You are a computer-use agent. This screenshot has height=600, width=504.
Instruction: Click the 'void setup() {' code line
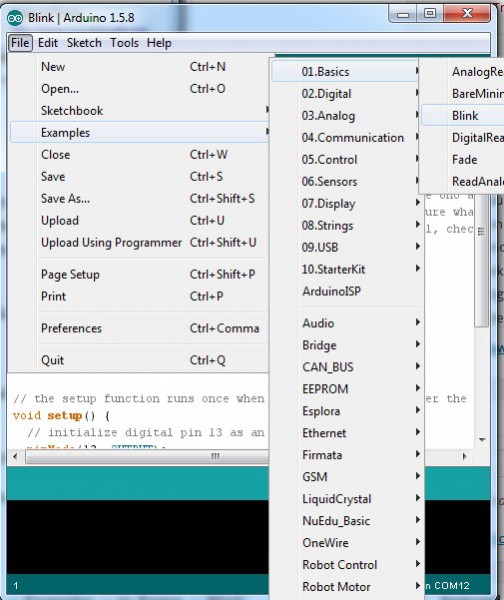coord(62,416)
